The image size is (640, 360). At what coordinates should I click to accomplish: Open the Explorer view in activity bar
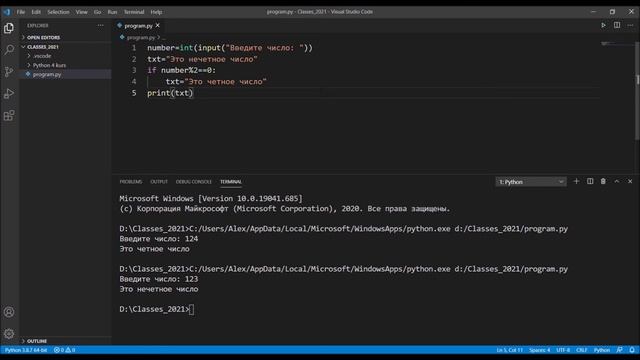[9, 28]
